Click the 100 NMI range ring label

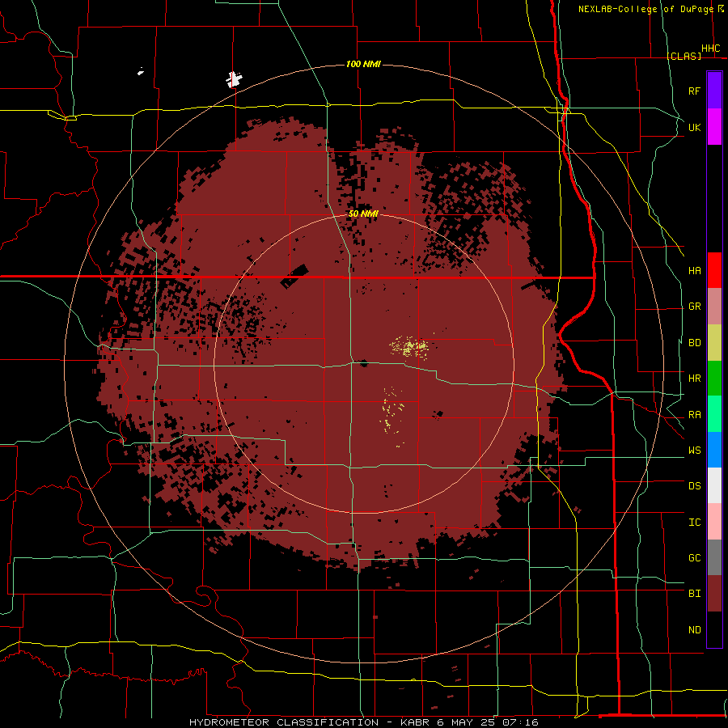[x=363, y=64]
